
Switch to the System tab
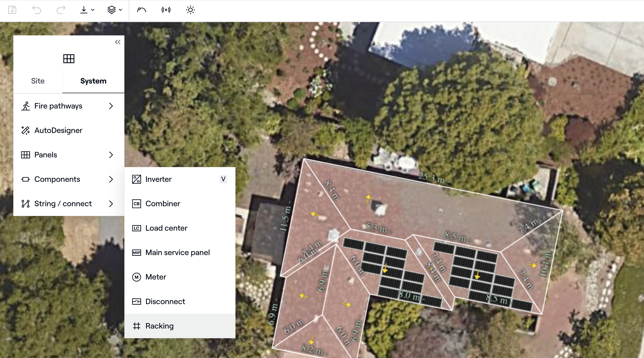(93, 81)
